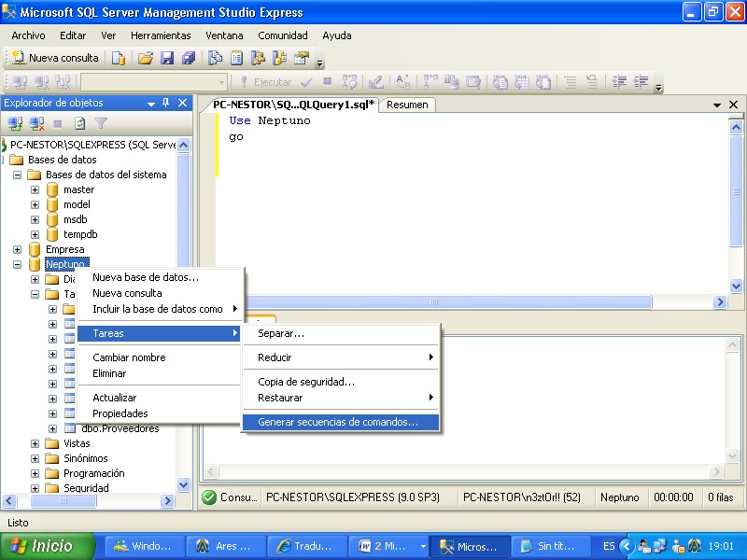747x560 pixels.
Task: Refresh the Explorador de objetos tree
Action: 78,121
